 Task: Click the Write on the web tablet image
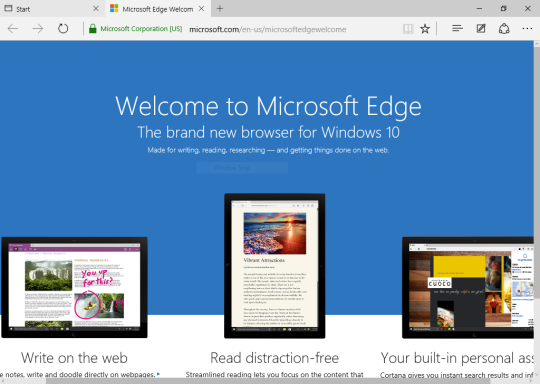point(74,287)
